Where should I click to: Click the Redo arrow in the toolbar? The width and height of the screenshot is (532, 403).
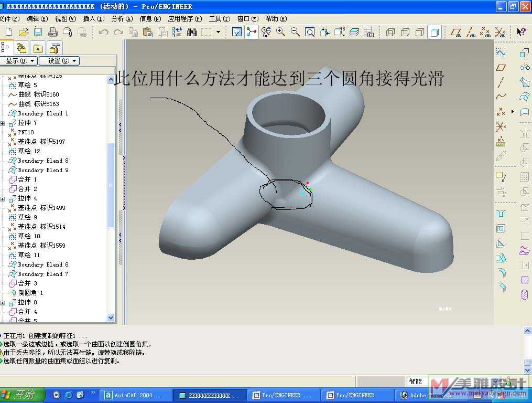click(118, 32)
